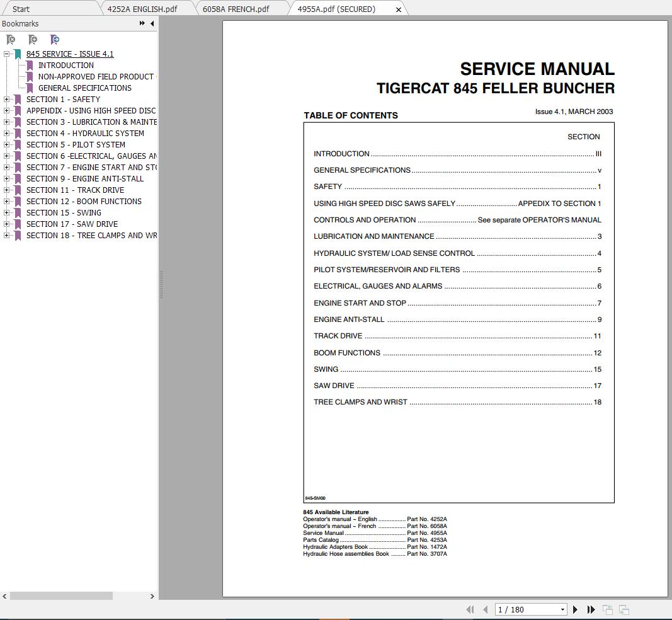
Task: Click the SERVICE MANUAL page heading
Action: pos(537,69)
